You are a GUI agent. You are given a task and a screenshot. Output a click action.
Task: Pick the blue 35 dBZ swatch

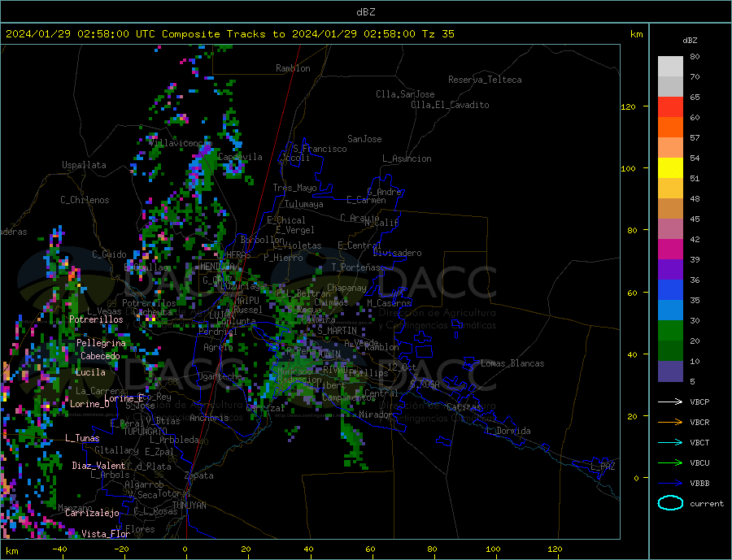pos(670,290)
